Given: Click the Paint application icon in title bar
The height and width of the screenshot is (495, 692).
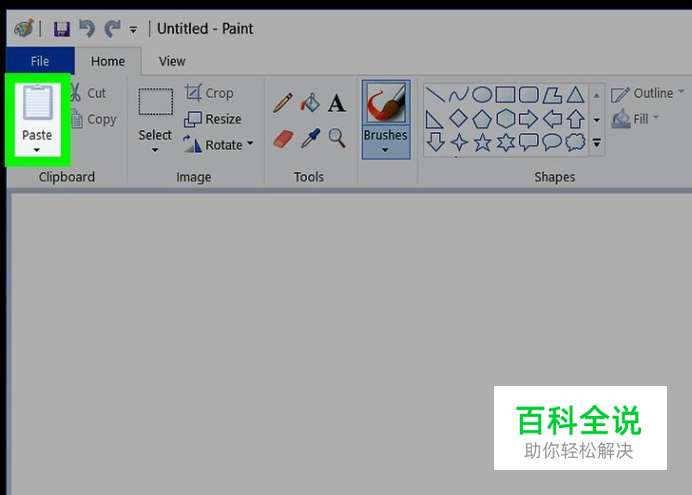Looking at the screenshot, I should 24,29.
